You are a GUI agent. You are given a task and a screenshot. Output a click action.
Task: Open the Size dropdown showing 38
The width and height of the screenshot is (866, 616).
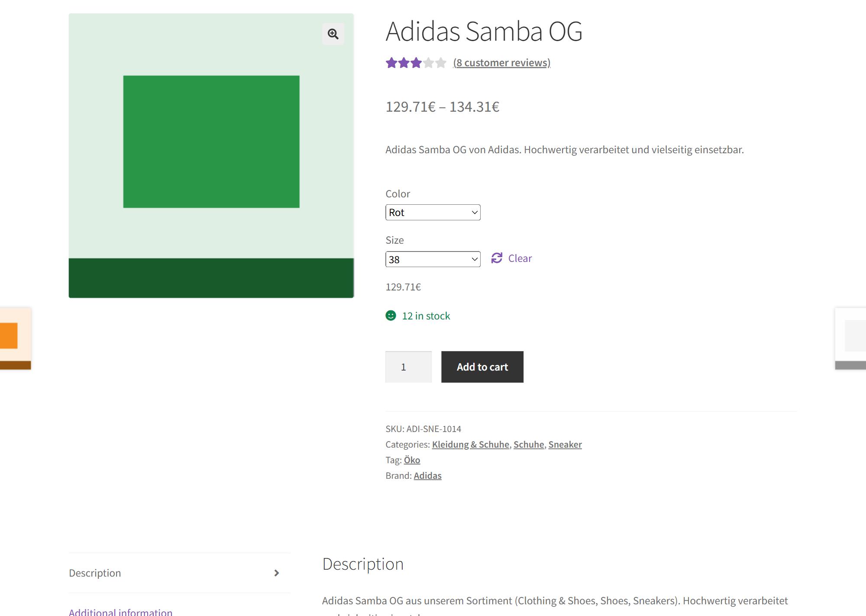tap(433, 259)
